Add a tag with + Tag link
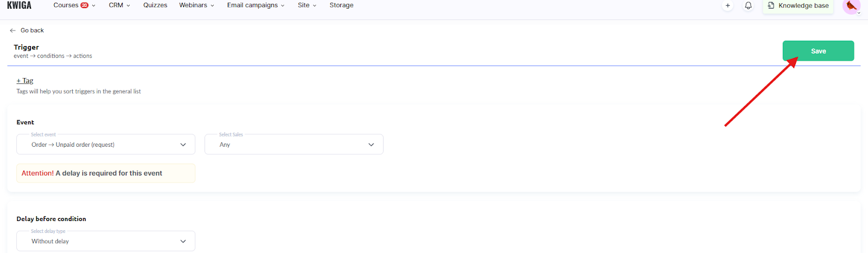Screen dimensions: 868x253 click(x=25, y=81)
